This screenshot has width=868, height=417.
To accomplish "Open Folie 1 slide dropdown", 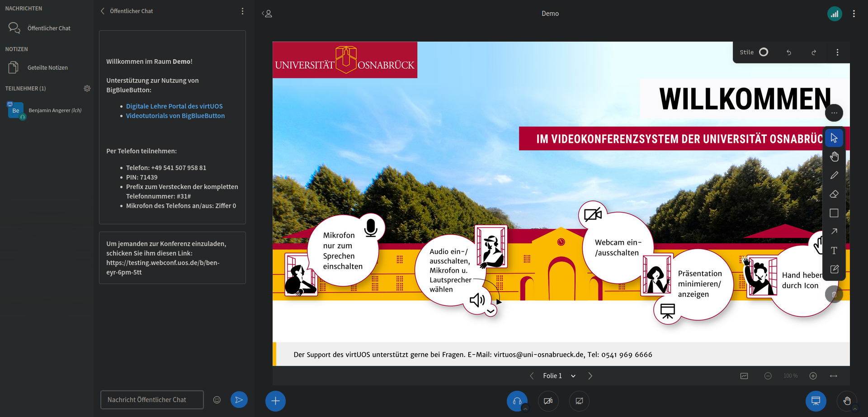I will (x=560, y=376).
